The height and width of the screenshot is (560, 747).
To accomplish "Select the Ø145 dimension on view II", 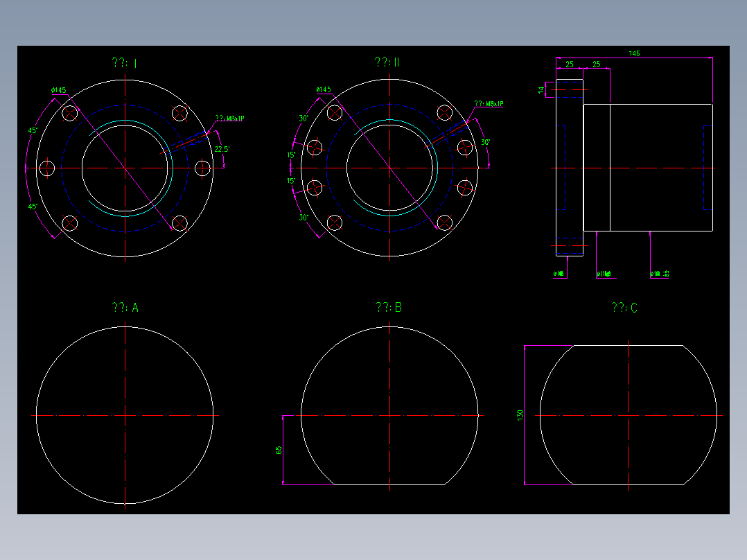I will click(323, 89).
